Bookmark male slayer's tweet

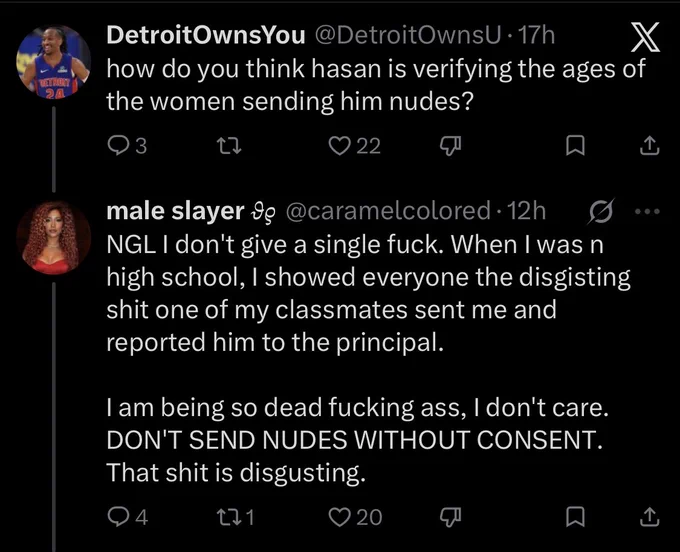pos(575,516)
